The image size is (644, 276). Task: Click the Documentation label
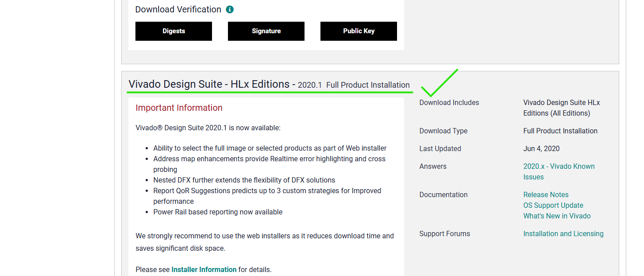[x=443, y=194]
